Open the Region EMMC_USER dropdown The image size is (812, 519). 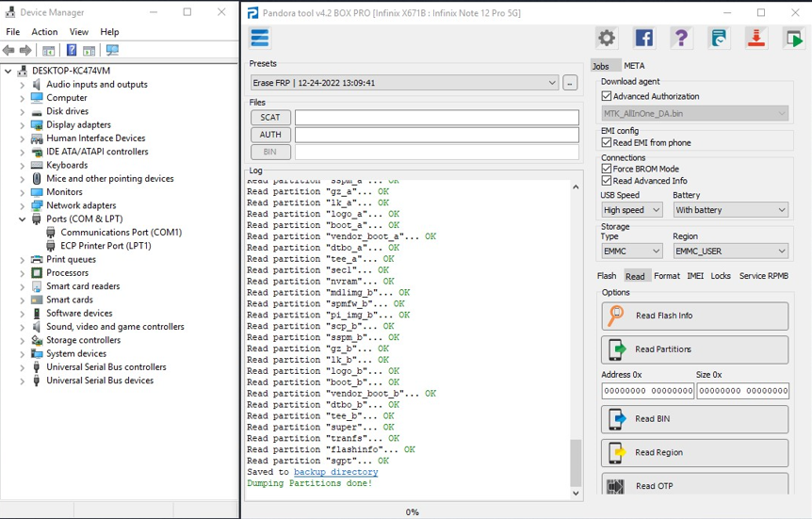731,251
